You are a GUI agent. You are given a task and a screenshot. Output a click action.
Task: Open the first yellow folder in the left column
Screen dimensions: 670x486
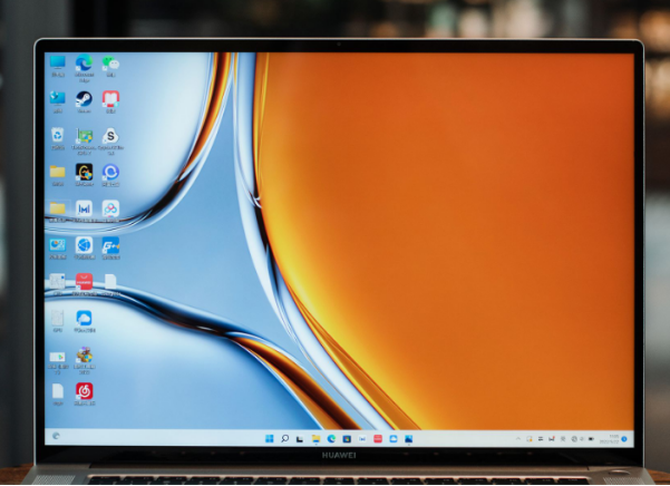57,172
